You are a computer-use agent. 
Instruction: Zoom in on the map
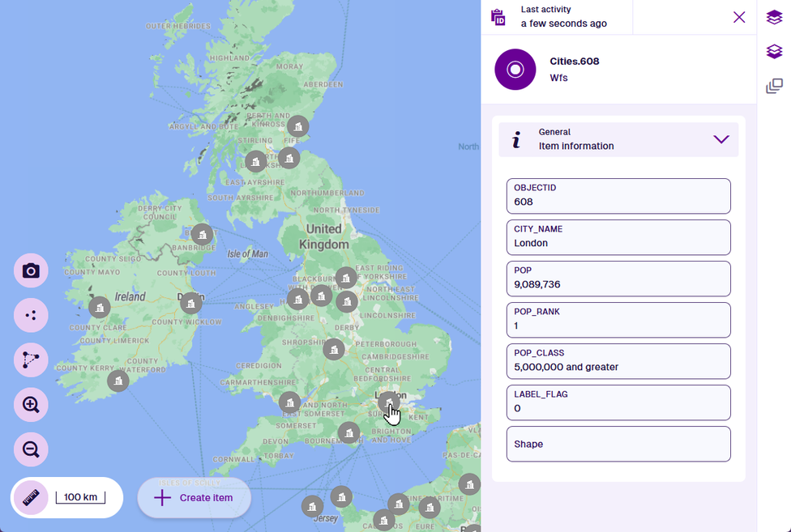pyautogui.click(x=31, y=405)
